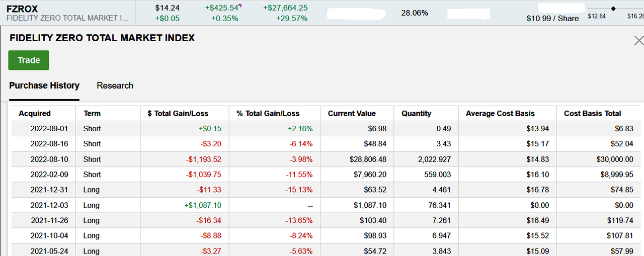Click the 2,022.927 quantity cell
This screenshot has height=256, width=644.
point(434,159)
